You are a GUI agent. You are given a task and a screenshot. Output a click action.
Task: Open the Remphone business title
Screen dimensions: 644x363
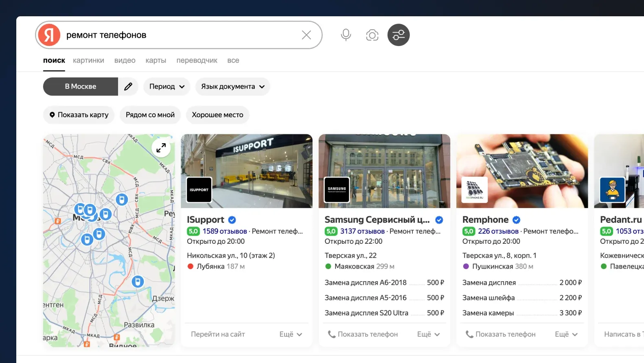pyautogui.click(x=485, y=220)
